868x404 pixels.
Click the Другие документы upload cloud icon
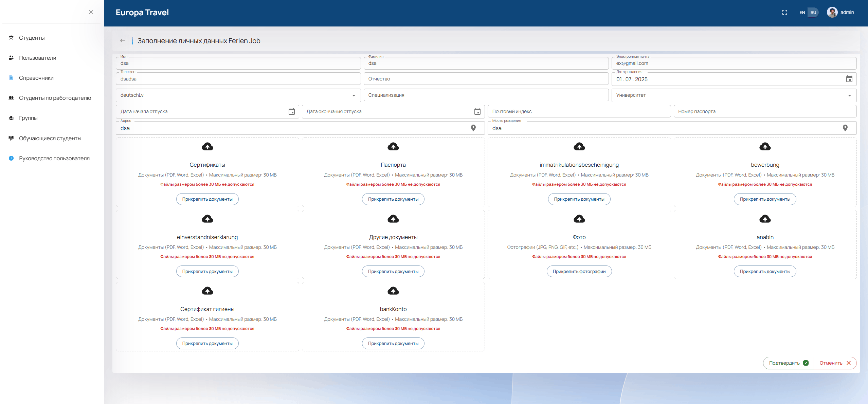point(393,219)
